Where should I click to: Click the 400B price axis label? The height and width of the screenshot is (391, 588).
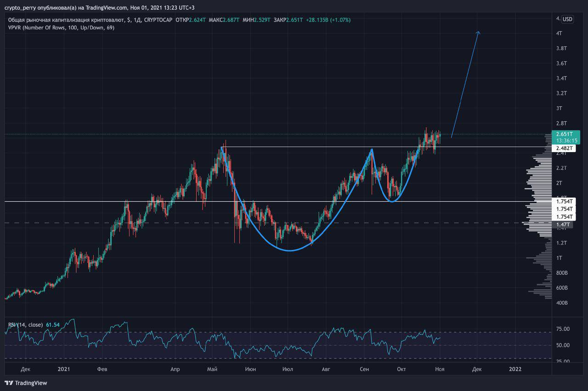[x=562, y=303]
